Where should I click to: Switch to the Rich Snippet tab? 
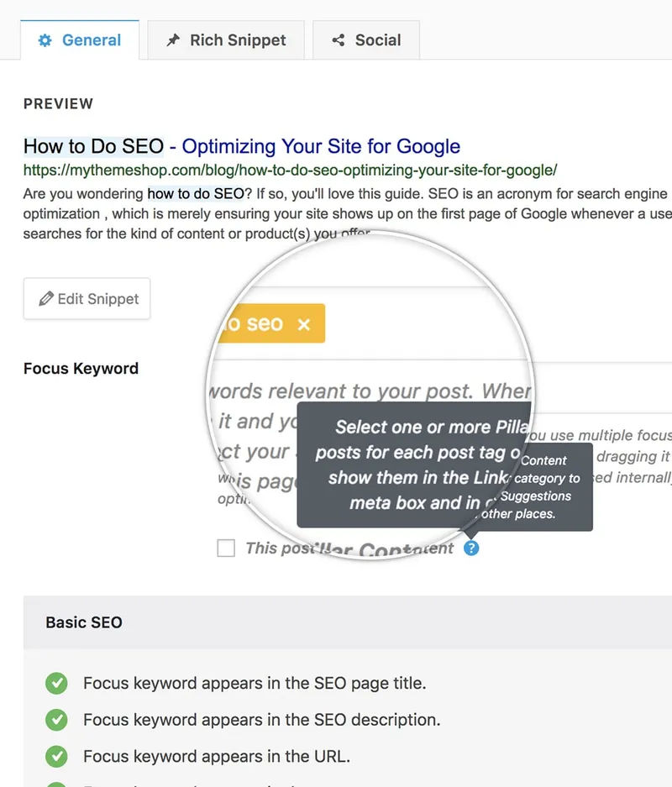click(x=225, y=39)
